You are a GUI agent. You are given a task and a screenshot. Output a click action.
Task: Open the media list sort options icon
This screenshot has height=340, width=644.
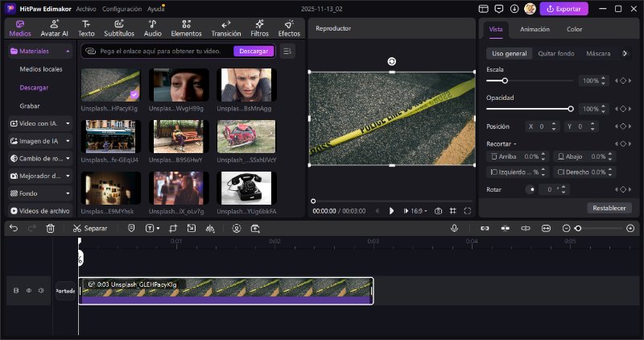coord(287,51)
